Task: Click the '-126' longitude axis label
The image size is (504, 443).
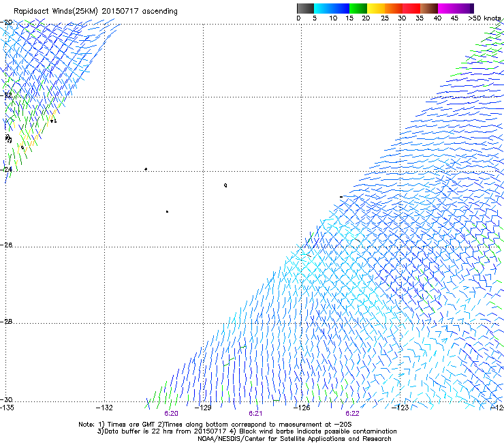Action: tap(302, 408)
